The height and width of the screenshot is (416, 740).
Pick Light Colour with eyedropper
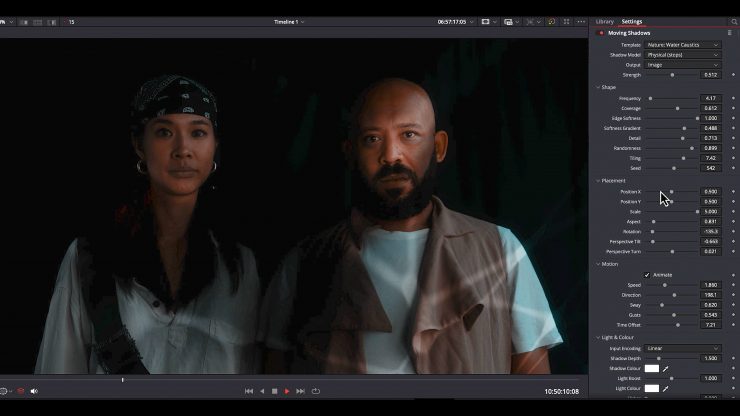pyautogui.click(x=665, y=388)
